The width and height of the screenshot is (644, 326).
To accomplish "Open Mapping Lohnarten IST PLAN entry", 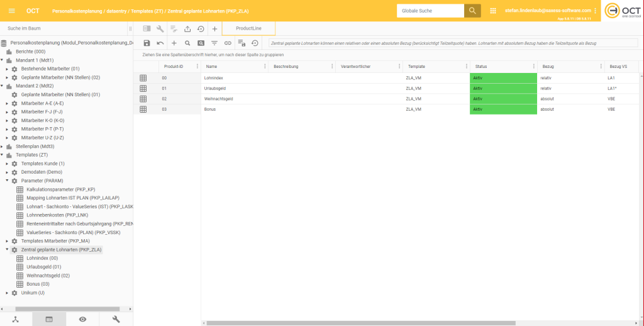I will (73, 198).
